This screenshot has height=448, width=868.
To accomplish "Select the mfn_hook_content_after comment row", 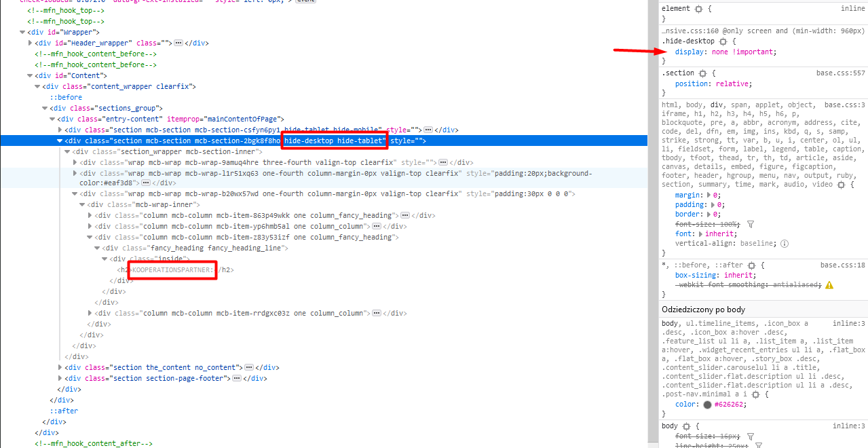I will point(94,443).
